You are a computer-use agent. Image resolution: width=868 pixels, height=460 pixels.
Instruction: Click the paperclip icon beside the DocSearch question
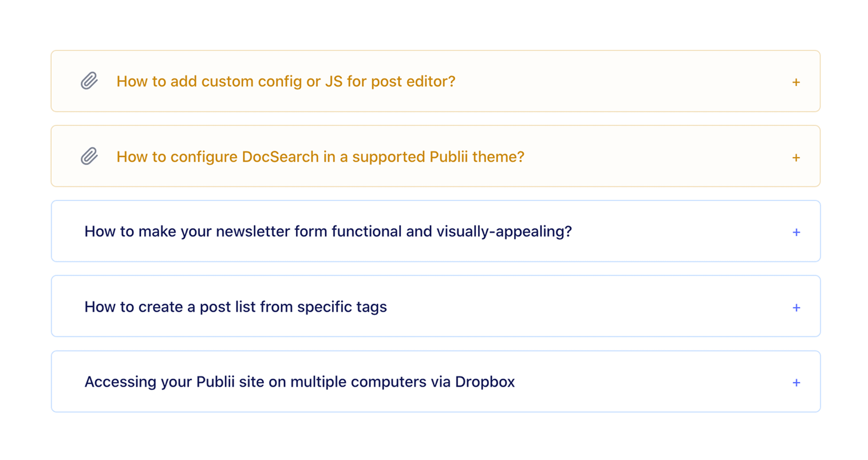pyautogui.click(x=89, y=156)
